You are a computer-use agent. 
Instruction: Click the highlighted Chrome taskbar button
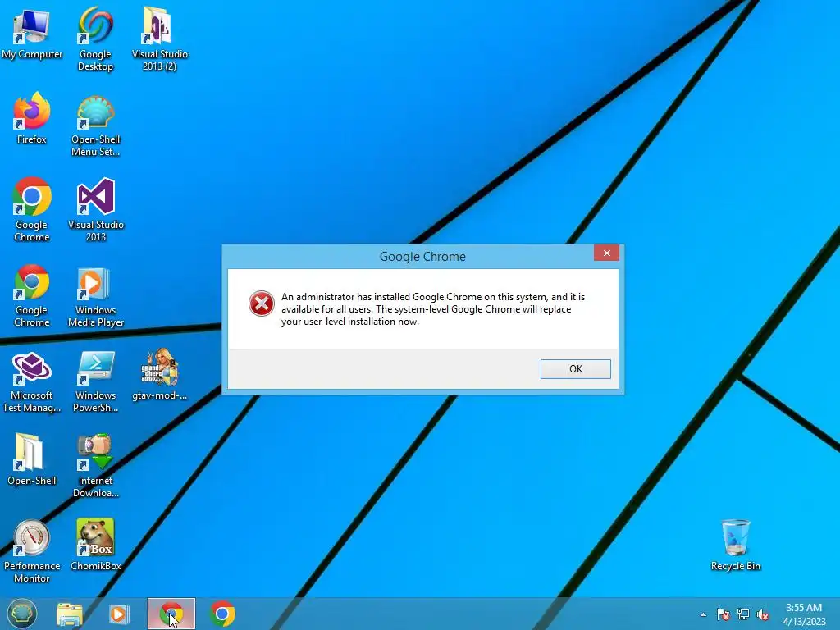[x=171, y=614]
